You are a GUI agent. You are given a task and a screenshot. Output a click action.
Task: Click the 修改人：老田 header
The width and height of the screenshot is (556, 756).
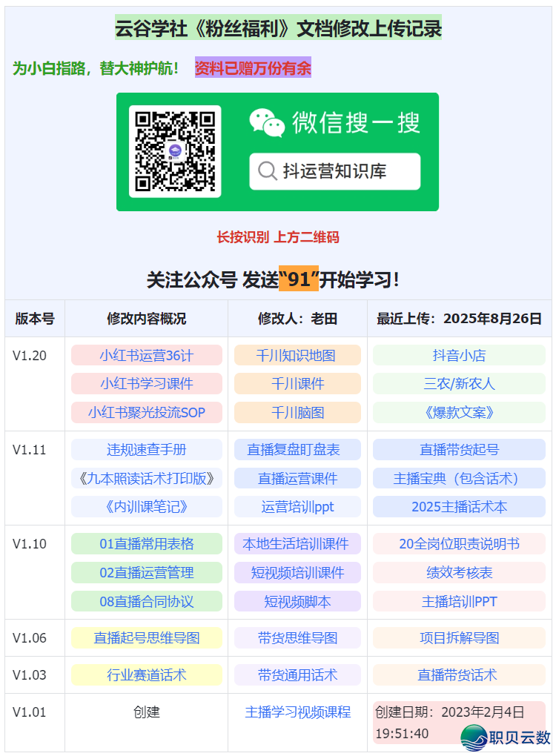pos(297,318)
